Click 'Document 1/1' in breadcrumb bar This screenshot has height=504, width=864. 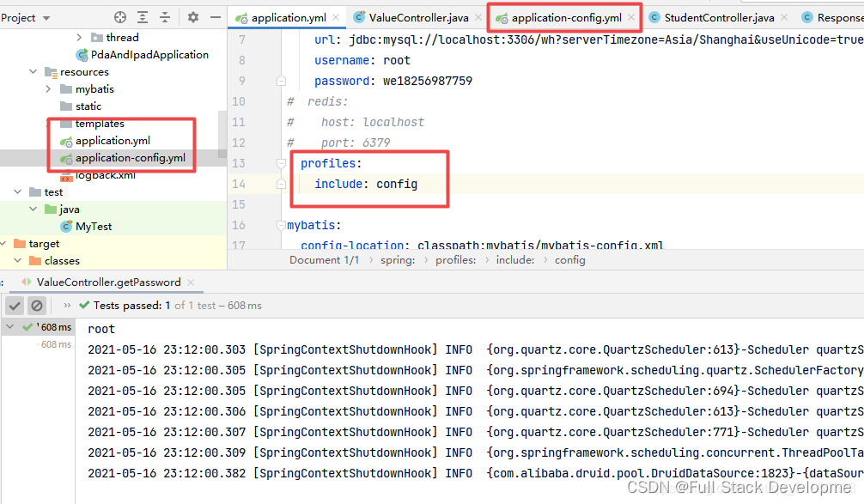pos(324,260)
